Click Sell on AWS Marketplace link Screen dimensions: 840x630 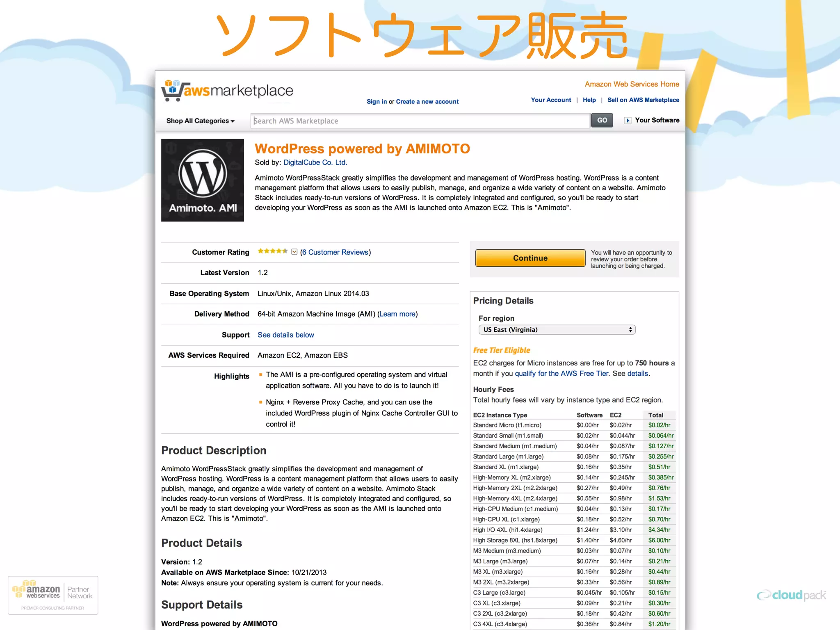(643, 100)
